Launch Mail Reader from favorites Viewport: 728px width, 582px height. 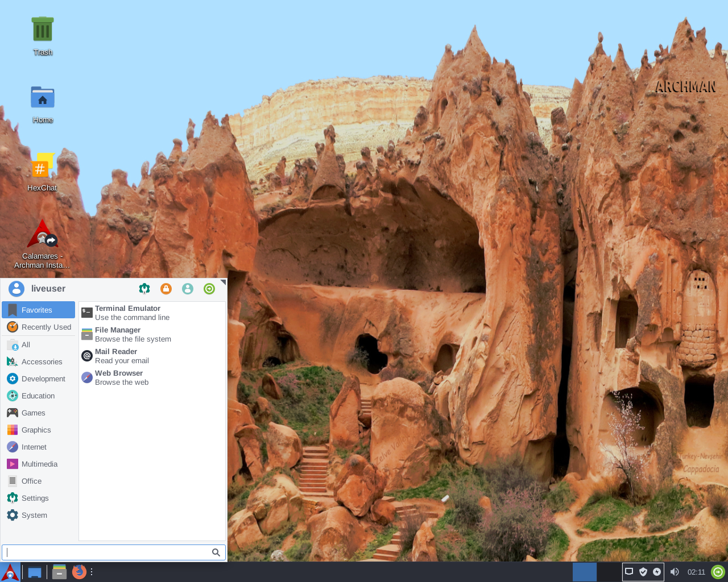pos(152,356)
